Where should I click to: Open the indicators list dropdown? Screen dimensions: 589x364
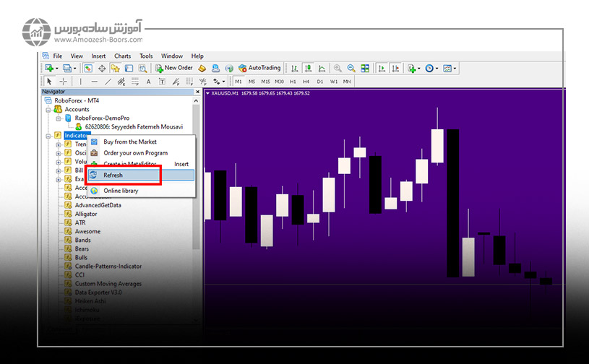coord(414,68)
